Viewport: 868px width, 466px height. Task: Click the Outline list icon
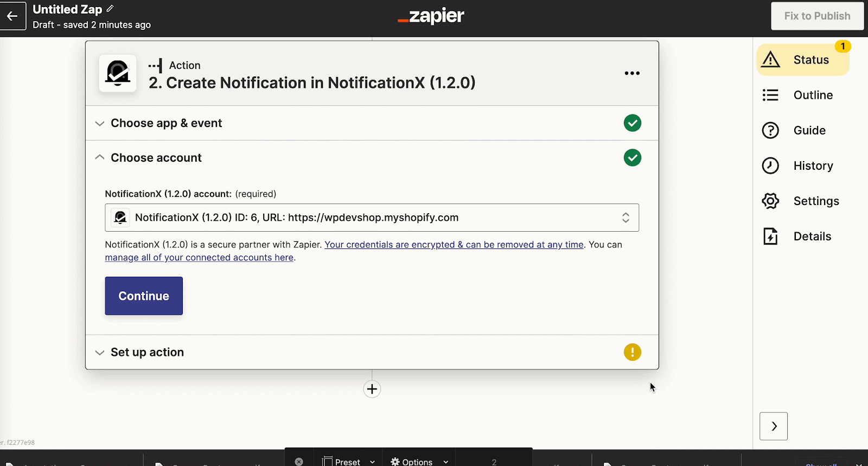tap(770, 95)
